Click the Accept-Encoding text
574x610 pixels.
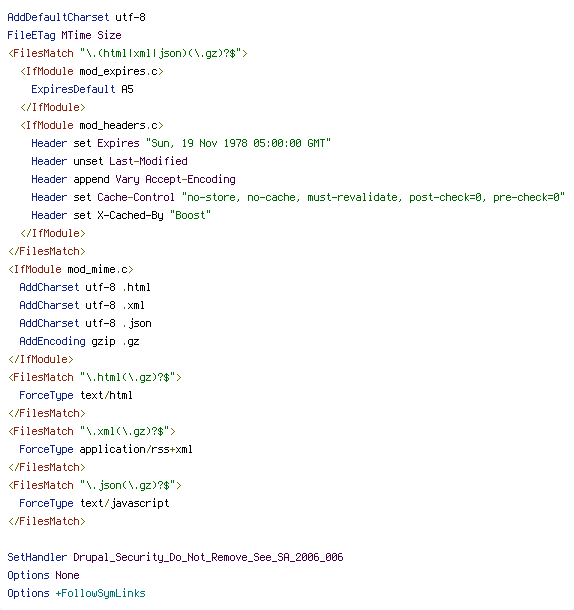[190, 179]
